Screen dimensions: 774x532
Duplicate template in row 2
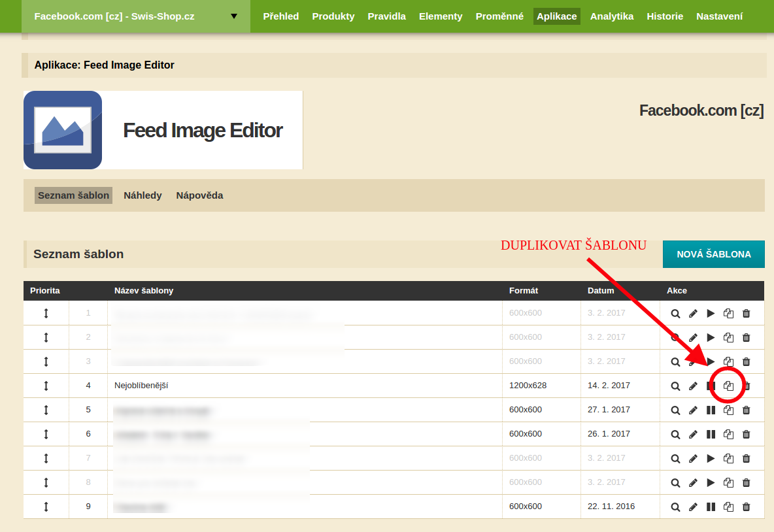coord(729,337)
